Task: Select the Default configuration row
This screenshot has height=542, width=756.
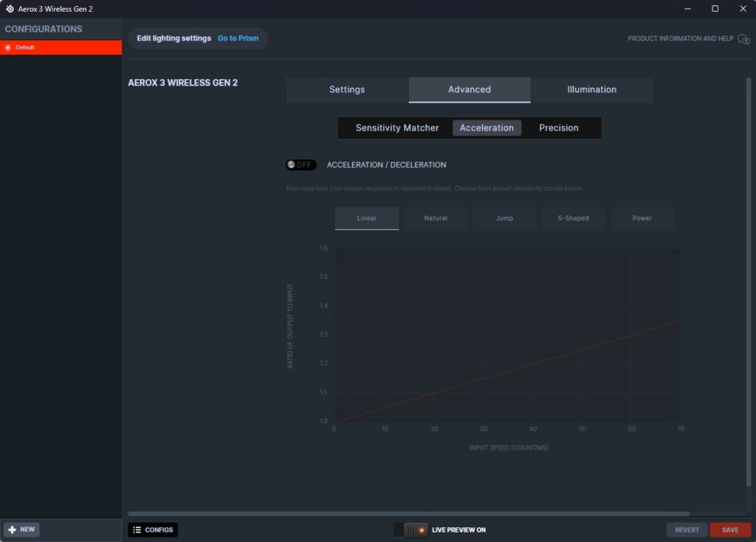Action: (x=61, y=47)
